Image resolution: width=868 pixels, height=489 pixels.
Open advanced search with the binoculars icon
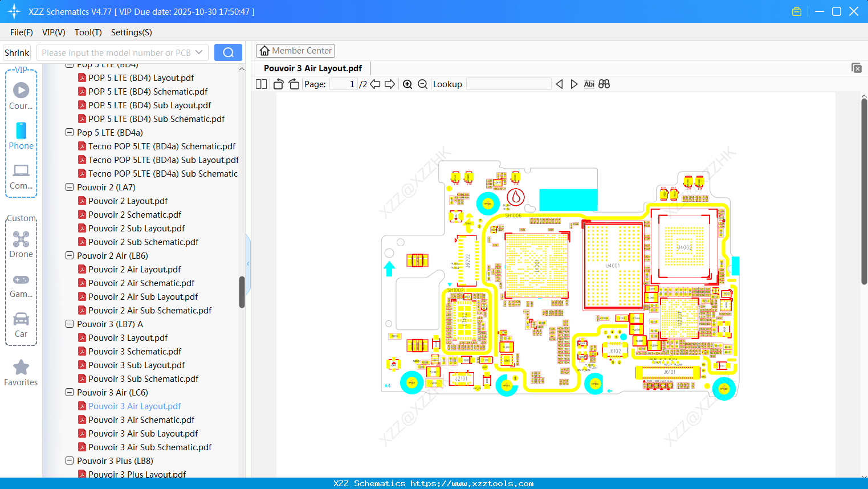(x=604, y=84)
